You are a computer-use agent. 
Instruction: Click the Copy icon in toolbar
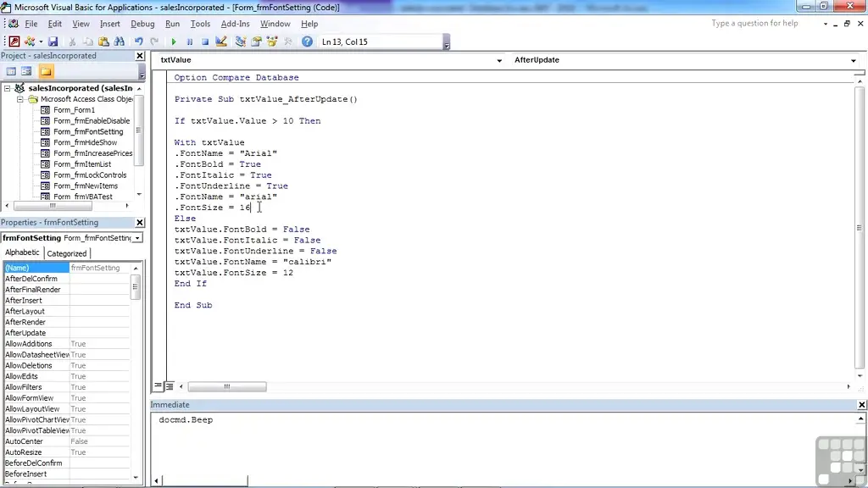(87, 42)
